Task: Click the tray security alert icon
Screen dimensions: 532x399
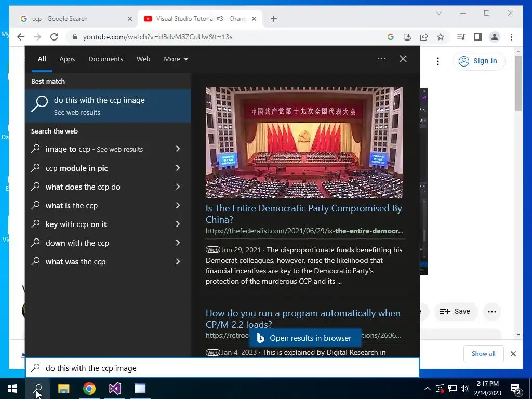Action: click(440, 389)
